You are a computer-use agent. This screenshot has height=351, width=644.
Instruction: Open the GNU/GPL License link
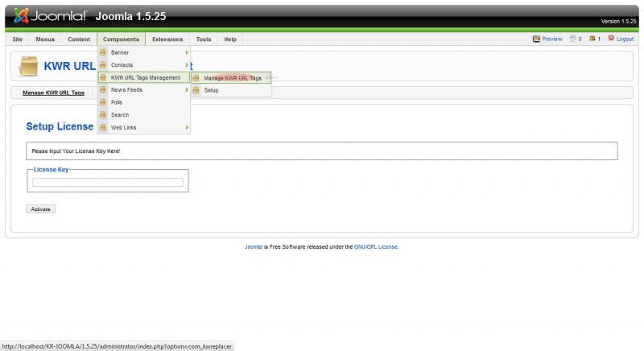point(376,246)
